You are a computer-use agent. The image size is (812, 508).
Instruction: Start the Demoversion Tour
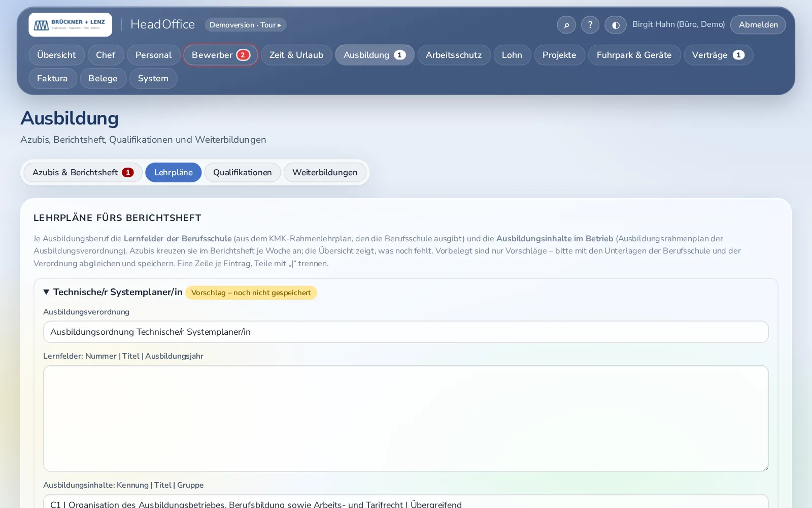pyautogui.click(x=246, y=25)
